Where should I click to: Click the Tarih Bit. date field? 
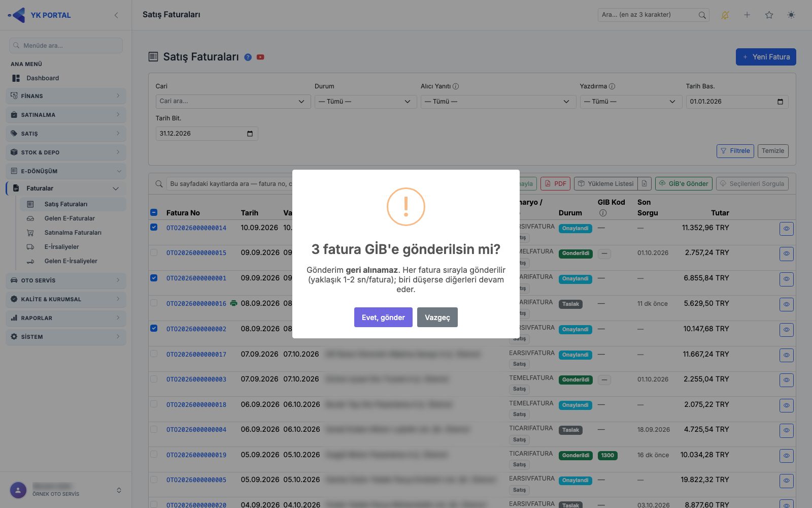point(207,134)
